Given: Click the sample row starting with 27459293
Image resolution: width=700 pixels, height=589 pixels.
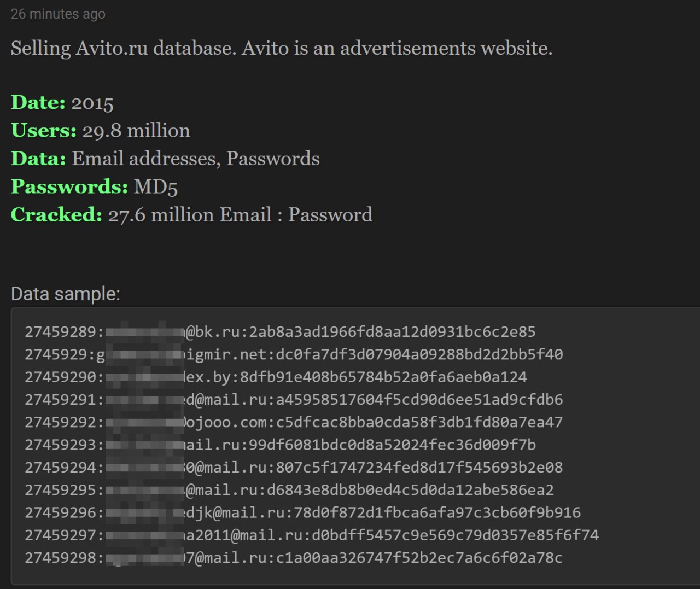Looking at the screenshot, I should coord(280,445).
